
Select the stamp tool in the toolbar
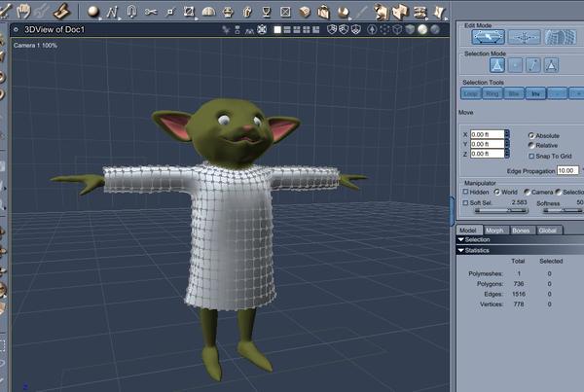pos(62,11)
